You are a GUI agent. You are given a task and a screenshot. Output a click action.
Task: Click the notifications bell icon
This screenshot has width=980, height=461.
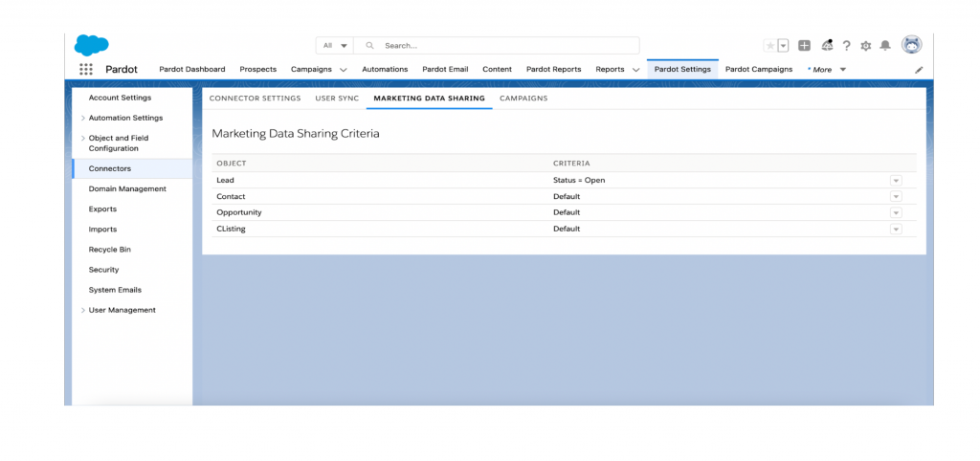pyautogui.click(x=885, y=46)
